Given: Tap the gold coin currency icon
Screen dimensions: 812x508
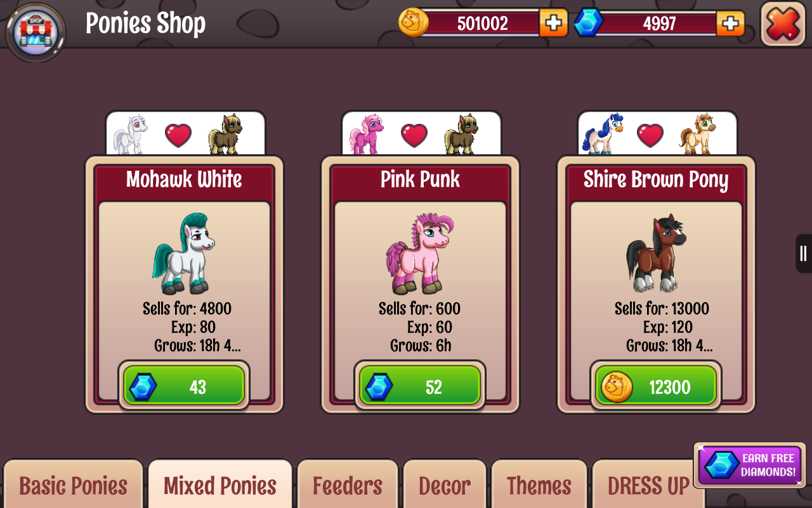Looking at the screenshot, I should point(413,23).
